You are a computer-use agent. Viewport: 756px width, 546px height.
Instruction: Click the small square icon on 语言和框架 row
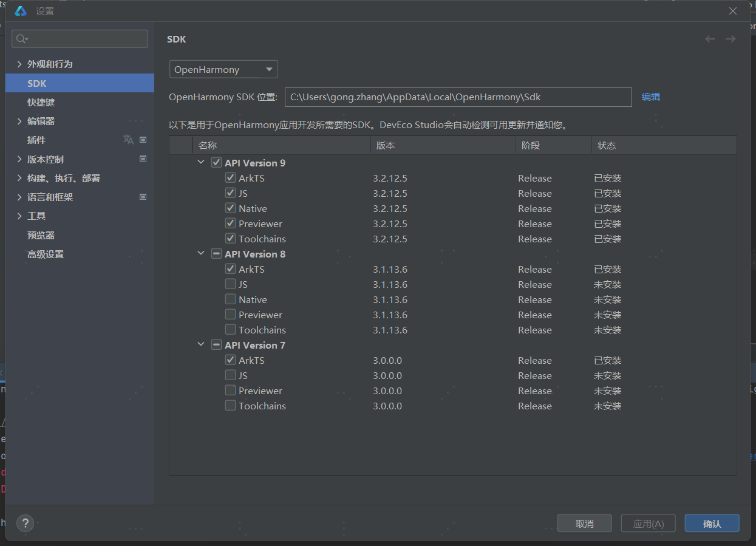(143, 197)
